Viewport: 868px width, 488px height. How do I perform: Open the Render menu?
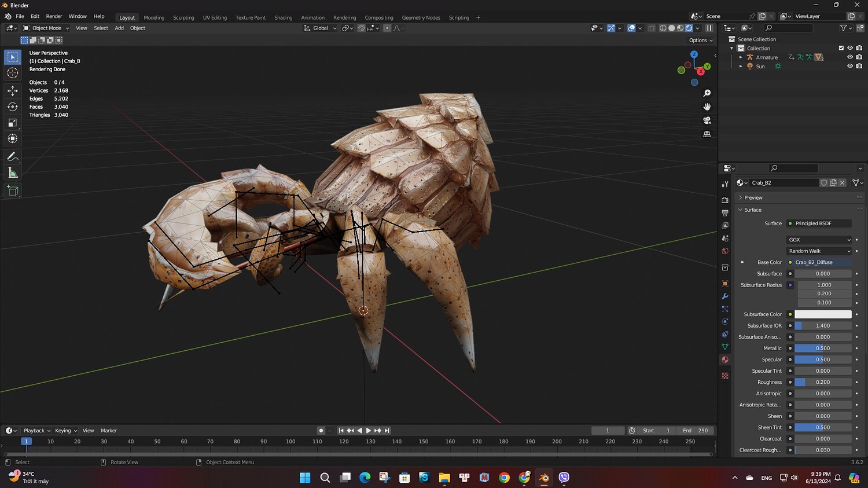(x=54, y=16)
